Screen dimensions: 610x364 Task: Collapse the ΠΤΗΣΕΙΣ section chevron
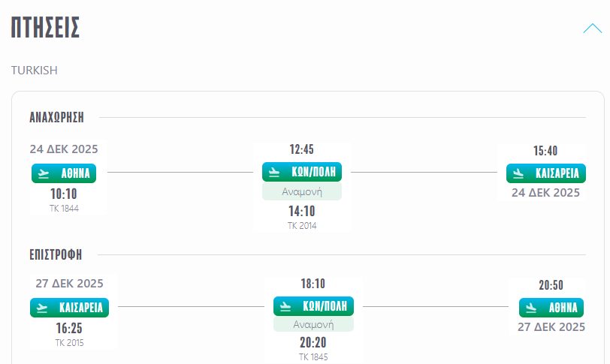pos(592,29)
